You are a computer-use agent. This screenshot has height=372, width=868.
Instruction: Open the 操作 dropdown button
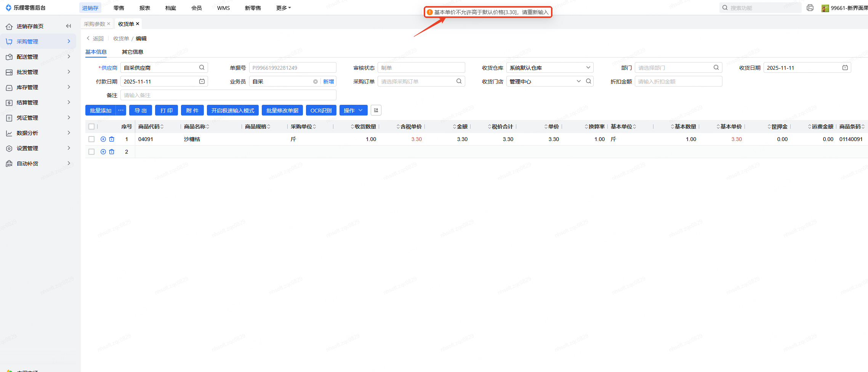pos(353,110)
